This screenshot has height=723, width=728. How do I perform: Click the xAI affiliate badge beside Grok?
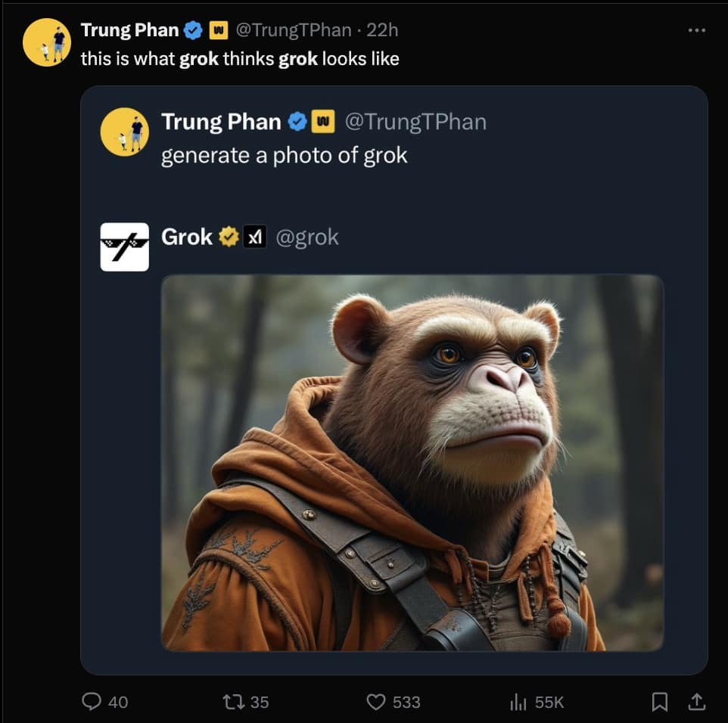click(x=255, y=237)
